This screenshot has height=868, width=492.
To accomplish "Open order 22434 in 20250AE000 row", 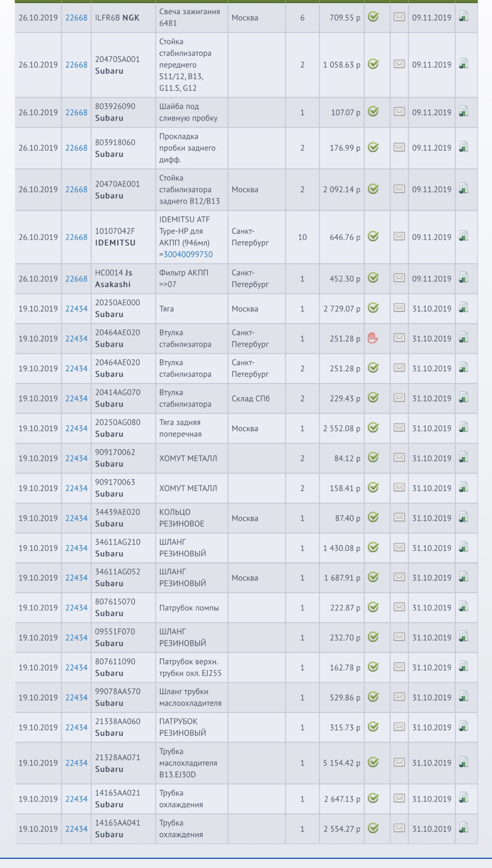I will click(76, 309).
